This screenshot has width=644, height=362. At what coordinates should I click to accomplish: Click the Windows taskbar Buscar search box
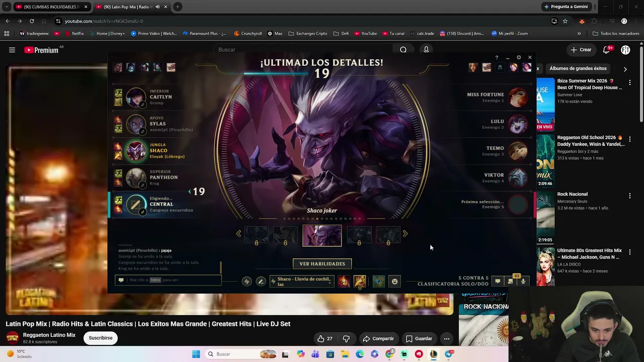tap(242, 354)
